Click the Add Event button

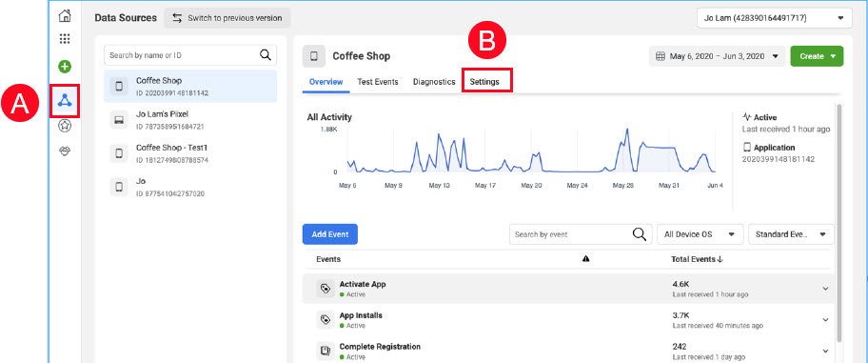(x=330, y=233)
